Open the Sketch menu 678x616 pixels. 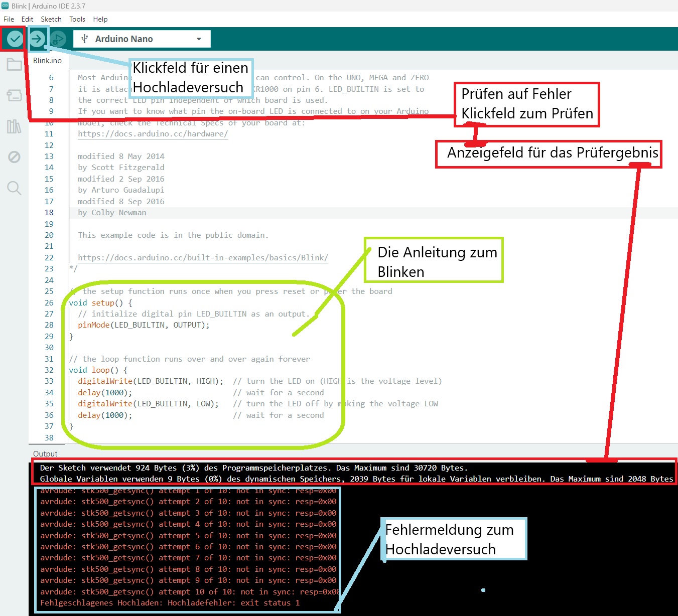click(51, 19)
